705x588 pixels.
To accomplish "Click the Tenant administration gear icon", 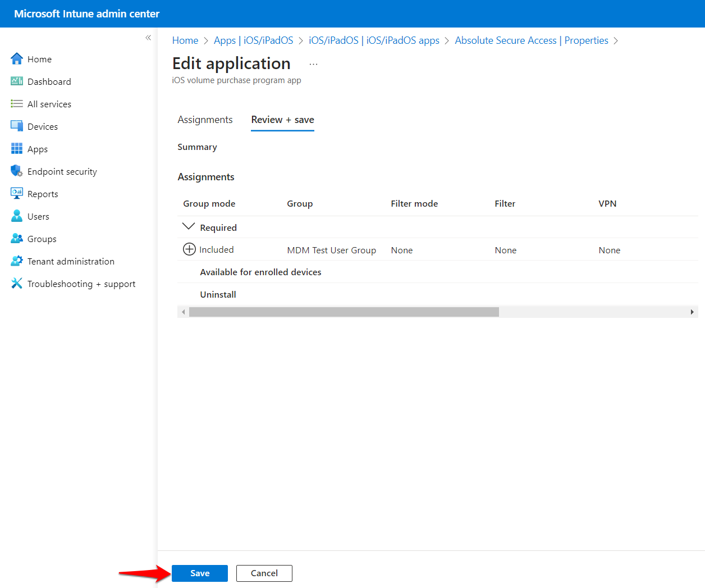I will (x=17, y=261).
